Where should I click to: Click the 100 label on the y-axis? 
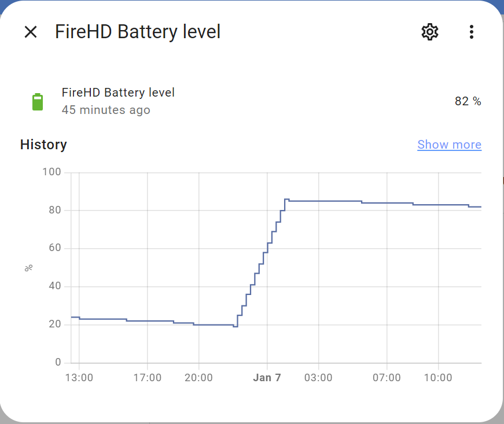click(x=51, y=172)
